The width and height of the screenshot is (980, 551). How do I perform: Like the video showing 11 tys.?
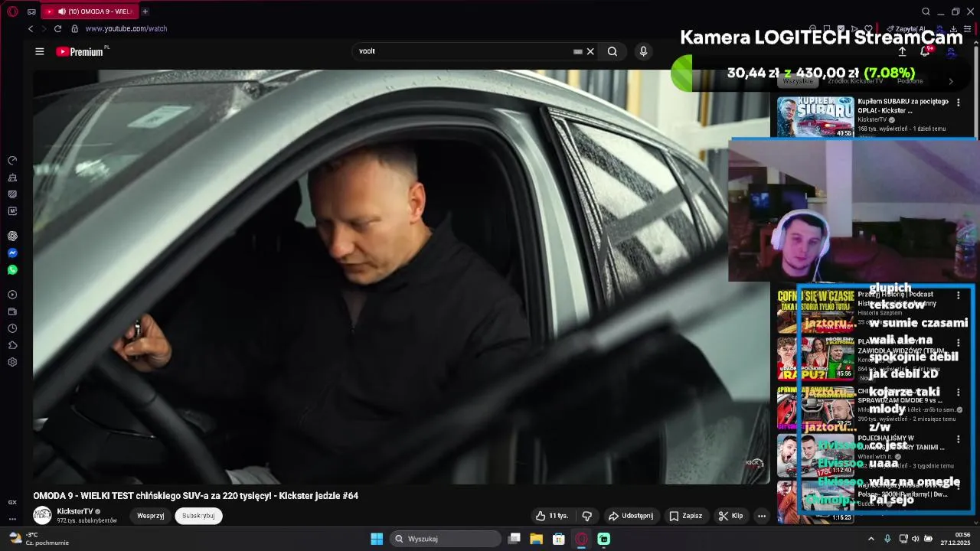coord(551,516)
